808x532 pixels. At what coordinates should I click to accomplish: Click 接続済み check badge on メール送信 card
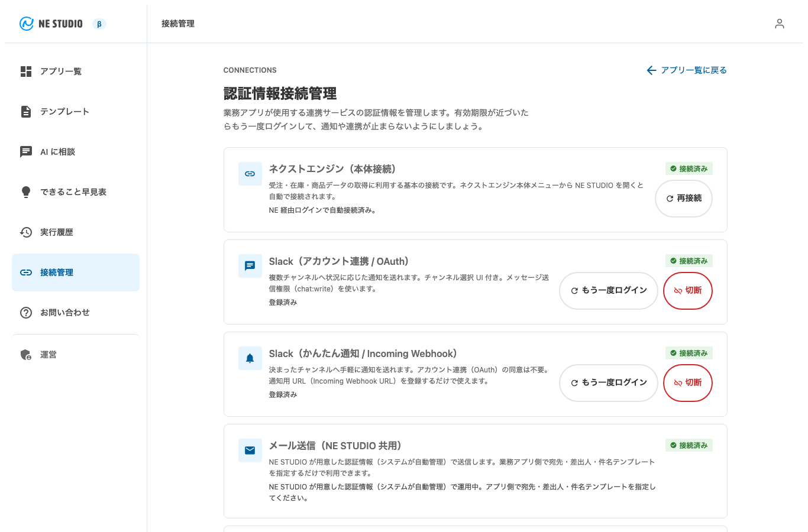pos(689,446)
